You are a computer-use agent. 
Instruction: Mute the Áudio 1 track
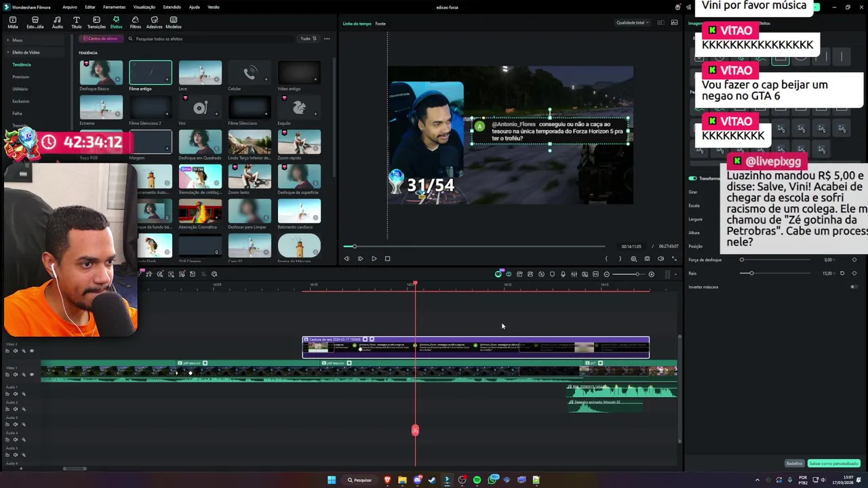click(16, 394)
